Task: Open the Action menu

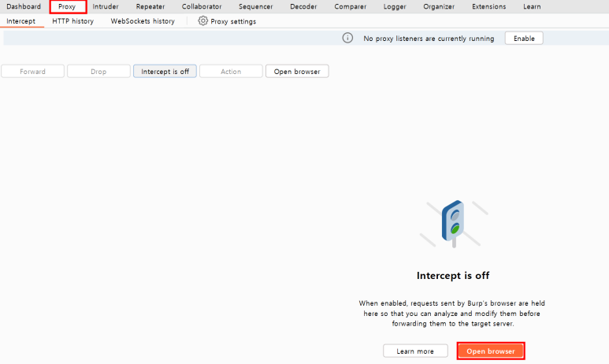Action: [231, 72]
